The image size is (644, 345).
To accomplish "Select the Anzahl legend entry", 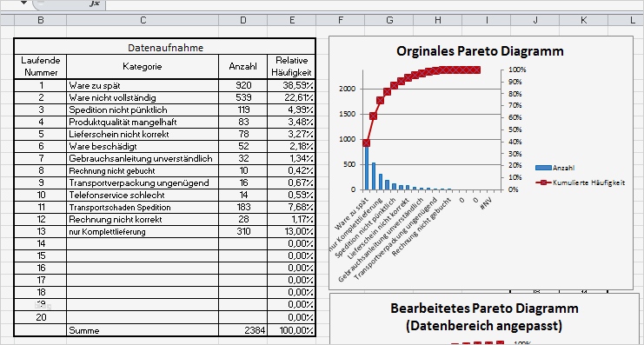I will point(554,168).
